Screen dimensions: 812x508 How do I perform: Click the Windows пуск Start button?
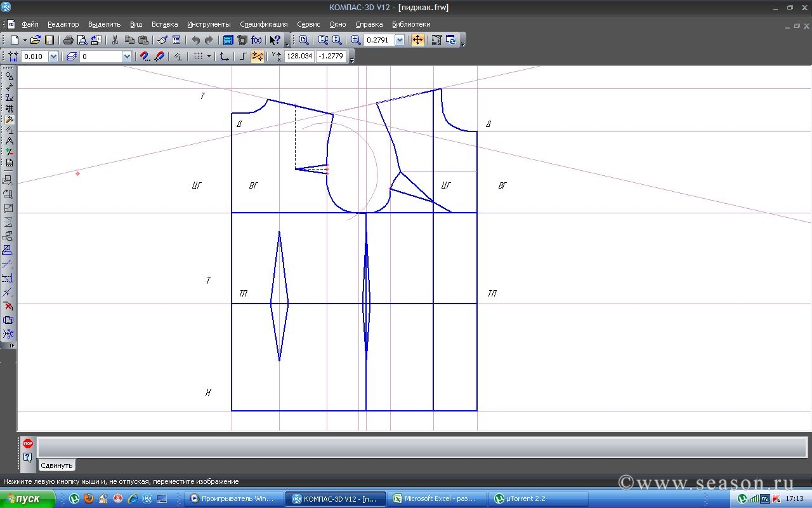24,498
